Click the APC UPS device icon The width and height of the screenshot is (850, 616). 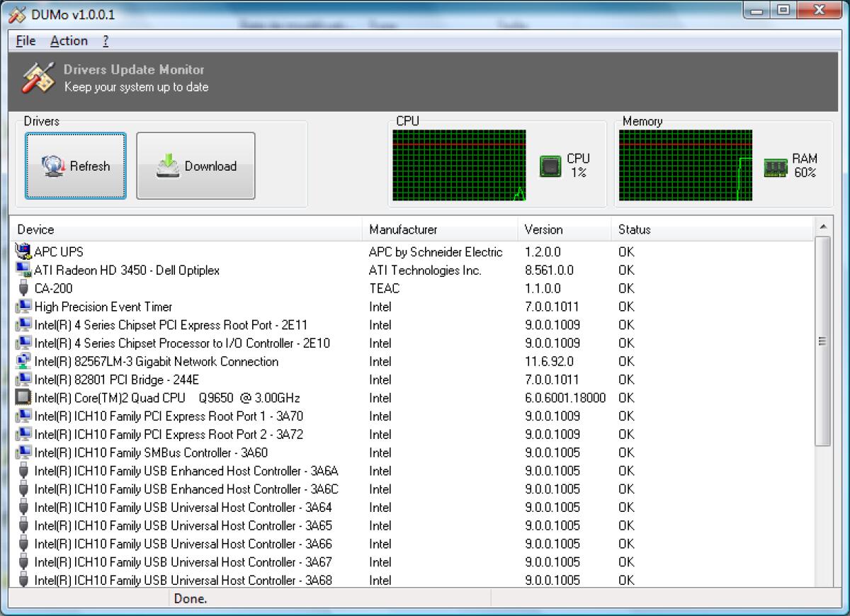[x=21, y=251]
